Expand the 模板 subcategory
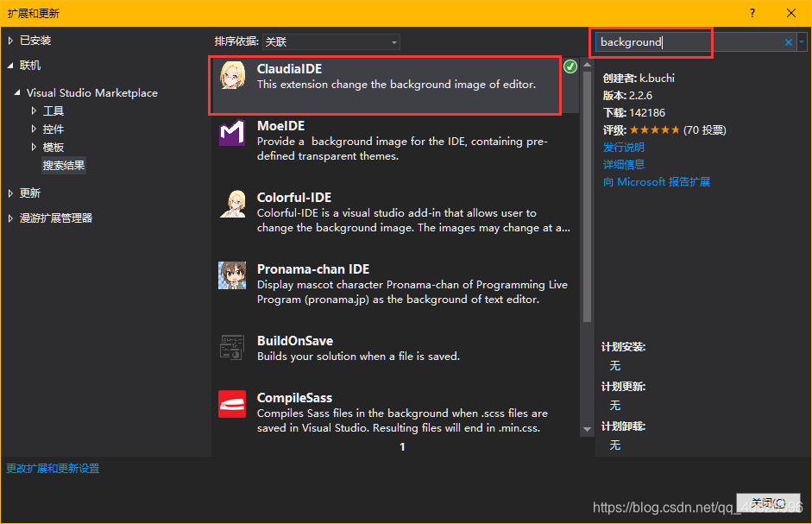This screenshot has height=524, width=812. (x=34, y=148)
